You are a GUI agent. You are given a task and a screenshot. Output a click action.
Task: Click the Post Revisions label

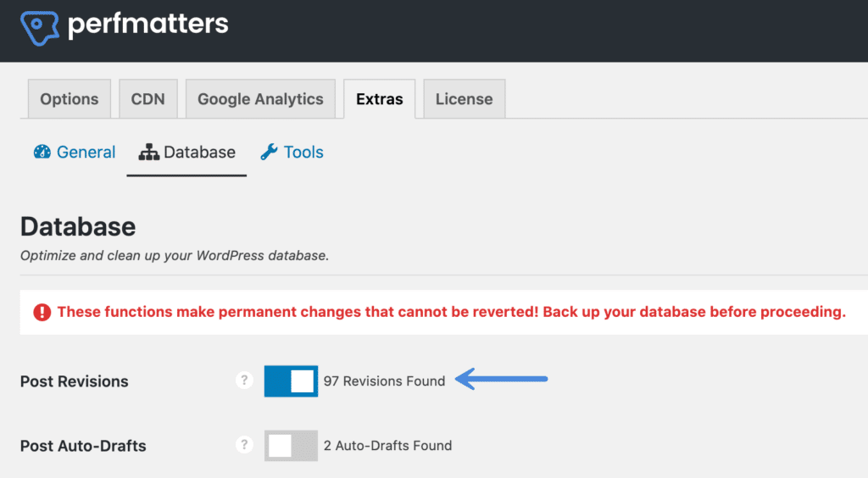pos(75,381)
